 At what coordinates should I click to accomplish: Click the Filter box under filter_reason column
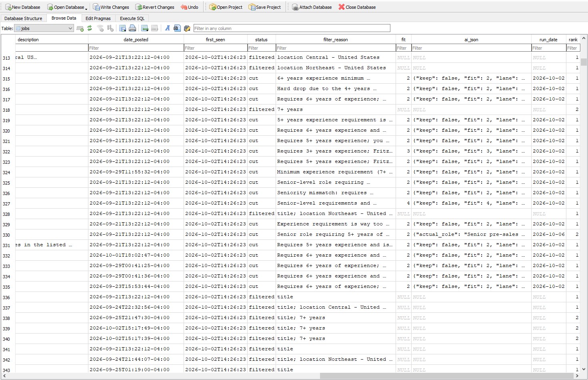(336, 48)
